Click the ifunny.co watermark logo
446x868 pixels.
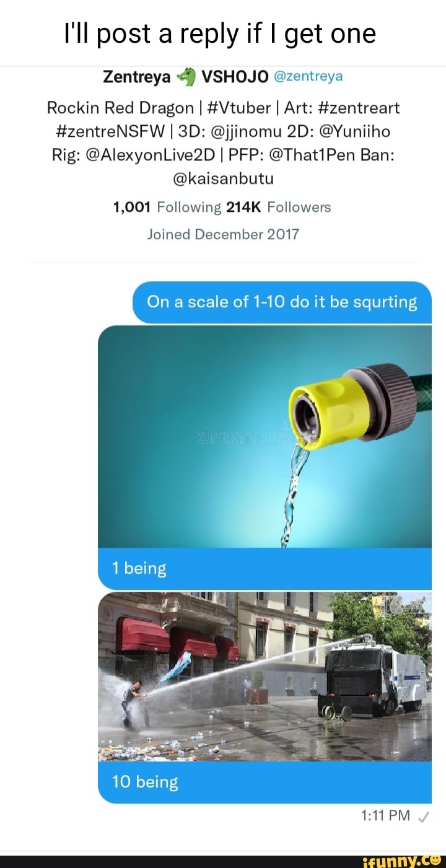pos(409,861)
